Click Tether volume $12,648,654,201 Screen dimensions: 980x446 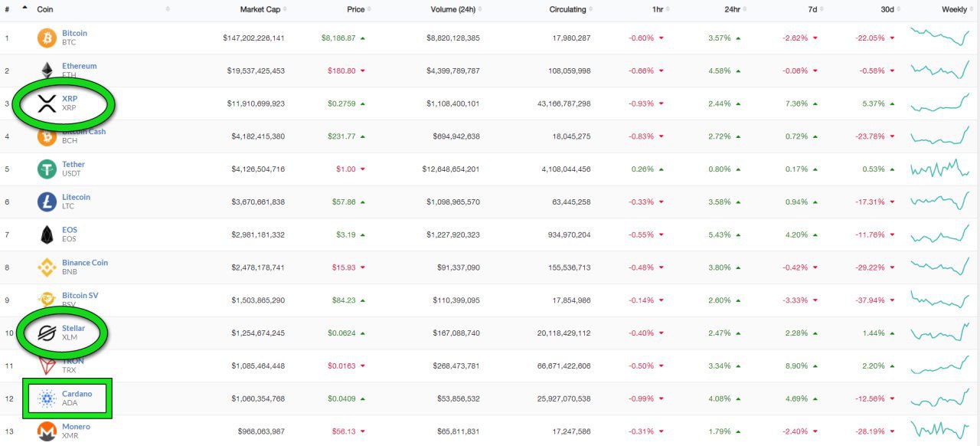(x=451, y=169)
